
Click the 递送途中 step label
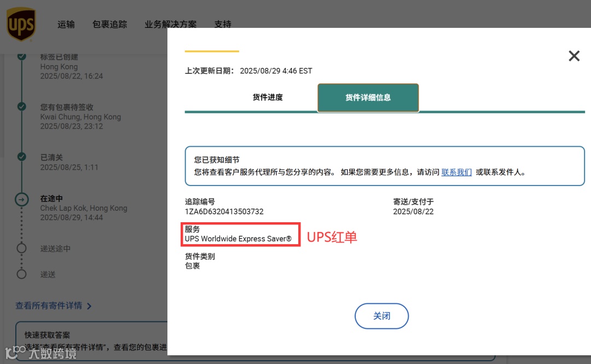(55, 249)
